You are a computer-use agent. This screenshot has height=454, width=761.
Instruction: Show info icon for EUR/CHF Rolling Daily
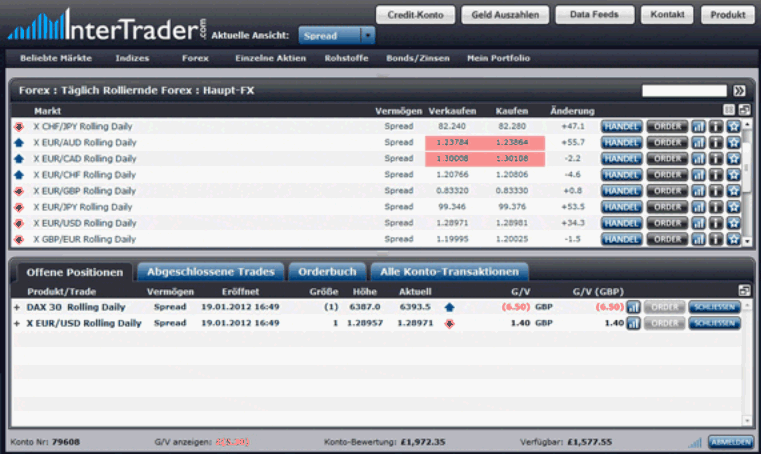[x=716, y=175]
